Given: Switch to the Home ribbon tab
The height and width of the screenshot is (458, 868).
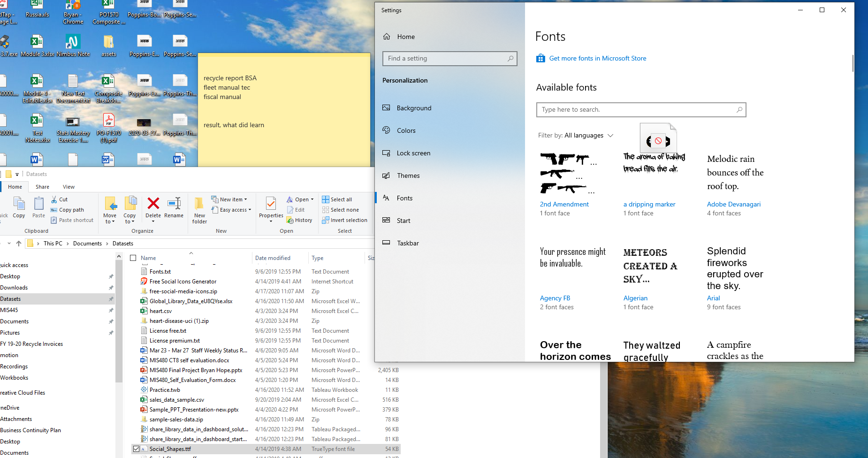Looking at the screenshot, I should point(15,187).
